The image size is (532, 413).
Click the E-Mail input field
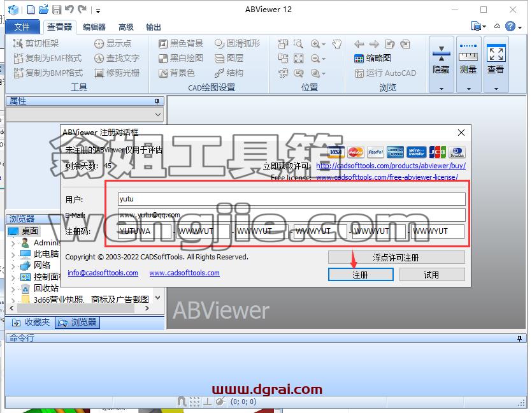[292, 215]
